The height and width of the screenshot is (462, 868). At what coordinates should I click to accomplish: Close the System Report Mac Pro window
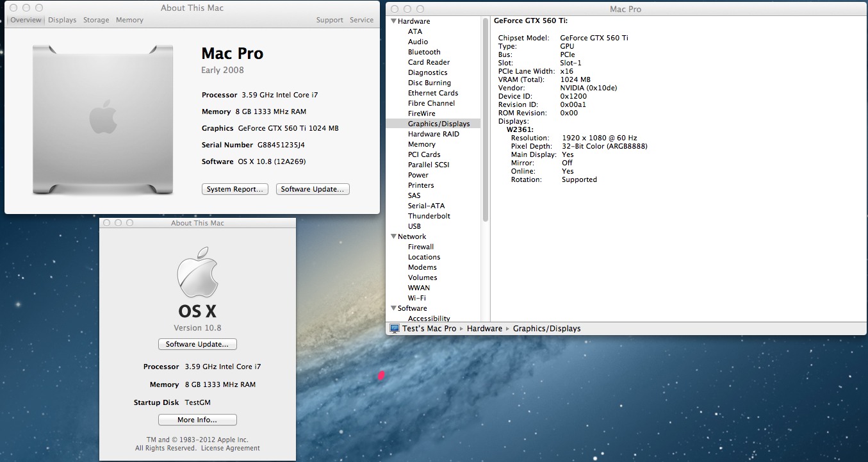click(396, 9)
